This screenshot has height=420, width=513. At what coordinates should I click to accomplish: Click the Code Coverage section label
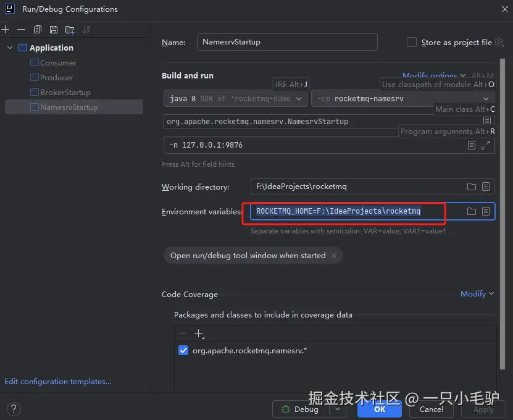pos(190,294)
